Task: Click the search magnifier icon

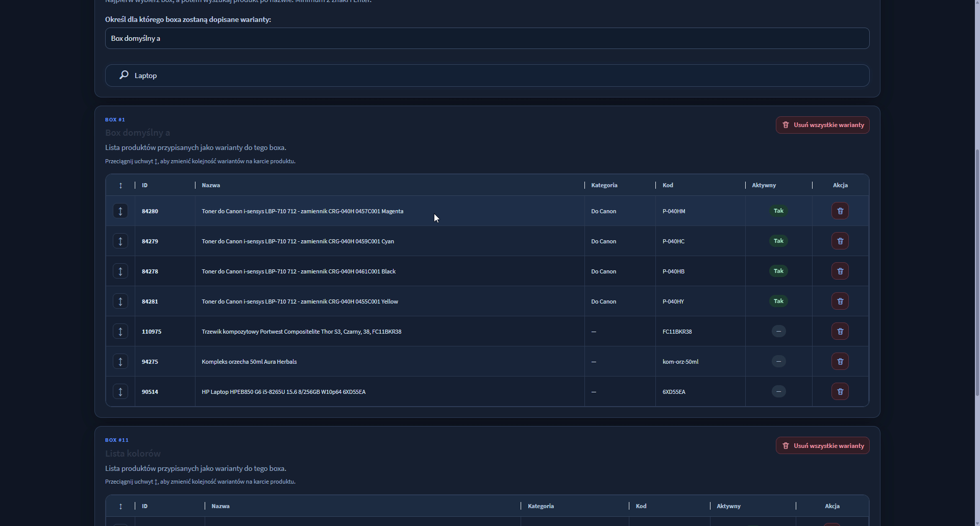Action: [x=124, y=75]
